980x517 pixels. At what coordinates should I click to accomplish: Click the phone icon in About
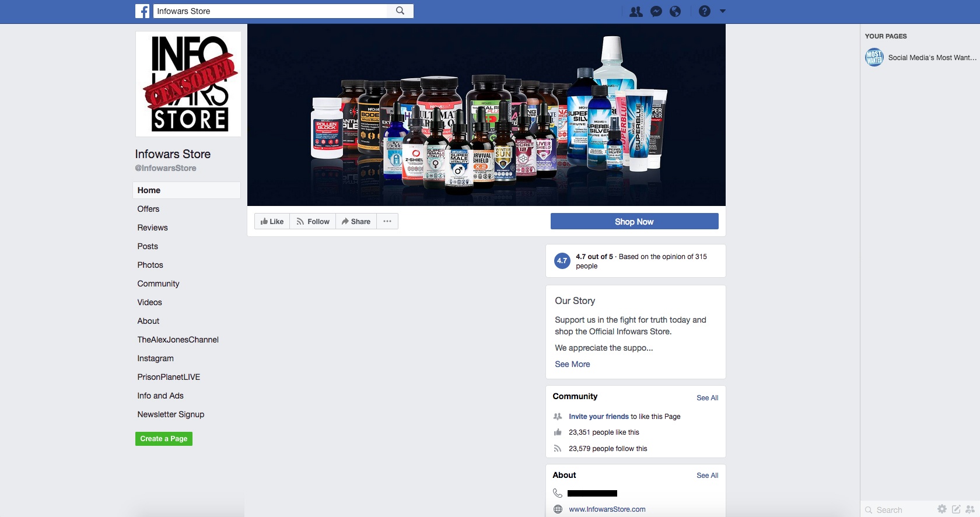pyautogui.click(x=558, y=493)
